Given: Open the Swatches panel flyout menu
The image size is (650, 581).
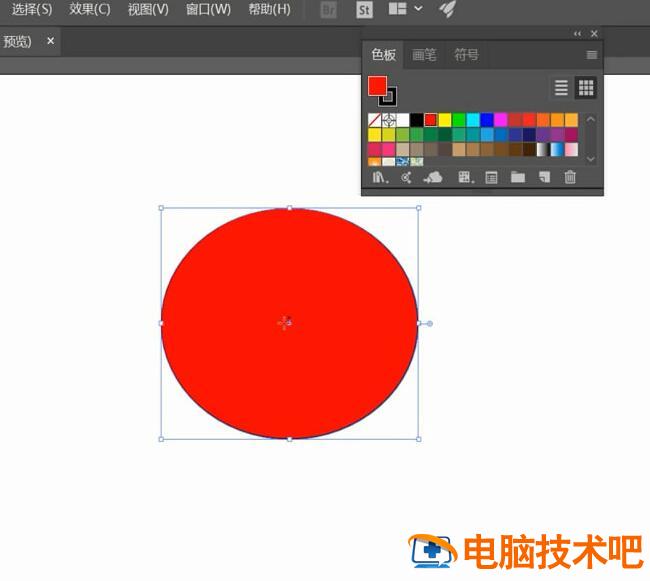Looking at the screenshot, I should click(x=592, y=55).
